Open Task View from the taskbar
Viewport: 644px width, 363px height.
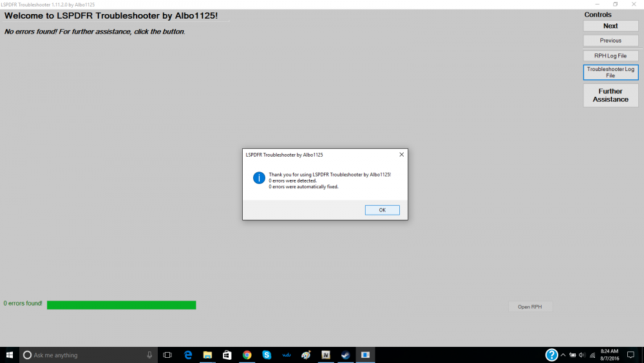point(167,355)
